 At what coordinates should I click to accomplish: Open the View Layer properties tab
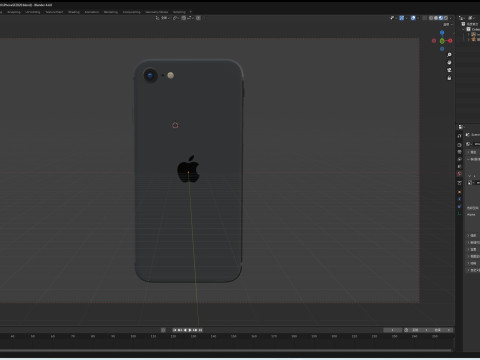[x=459, y=159]
